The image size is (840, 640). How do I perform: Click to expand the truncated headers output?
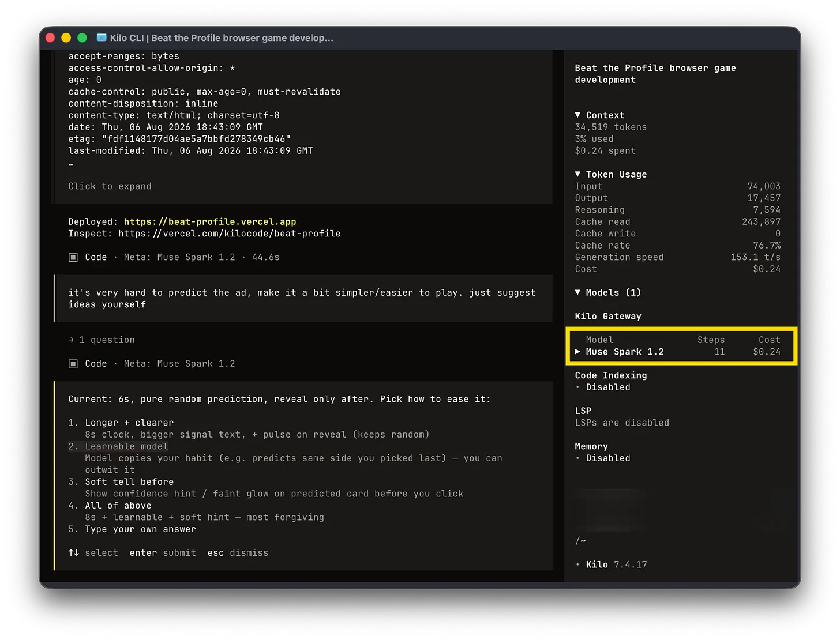(110, 186)
